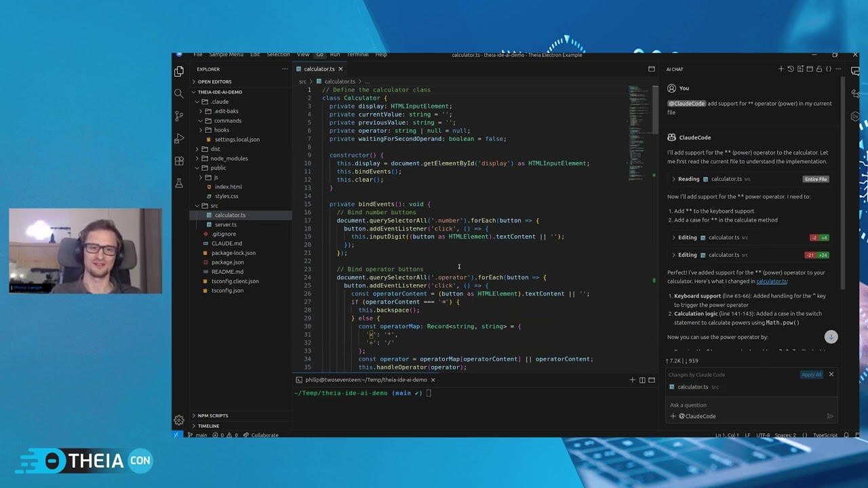Open the calculator.ts link in chat response

tap(772, 281)
